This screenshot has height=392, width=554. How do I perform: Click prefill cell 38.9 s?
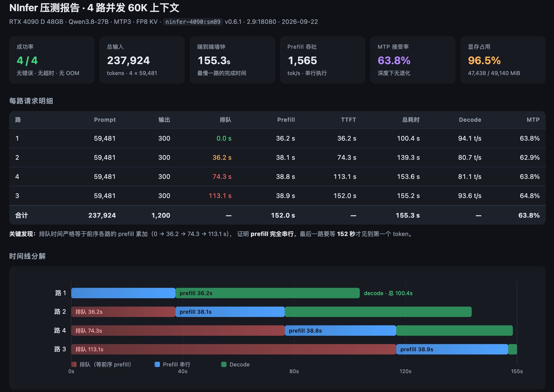click(x=285, y=196)
